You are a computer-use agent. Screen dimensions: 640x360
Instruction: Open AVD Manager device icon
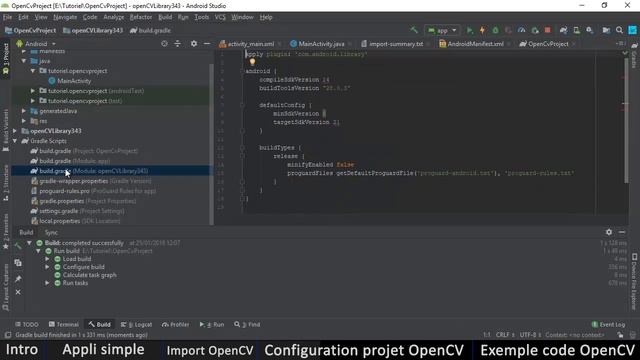tap(576, 30)
